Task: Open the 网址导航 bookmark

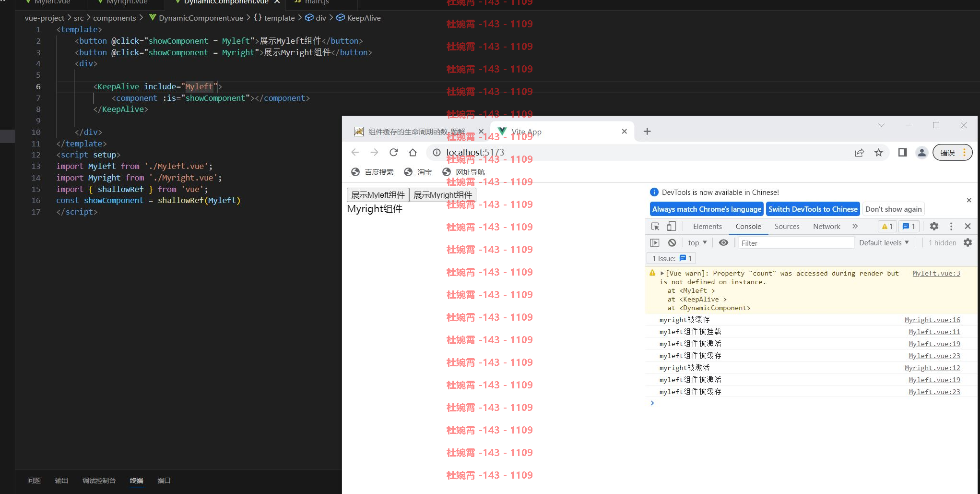Action: 463,172
